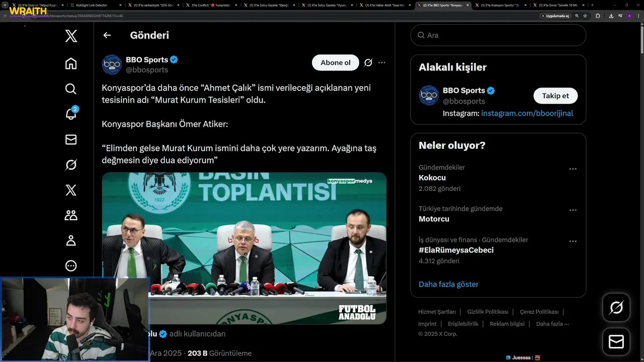The image size is (644, 362).
Task: Click 'Abone ol' subscribe button
Action: [x=336, y=63]
